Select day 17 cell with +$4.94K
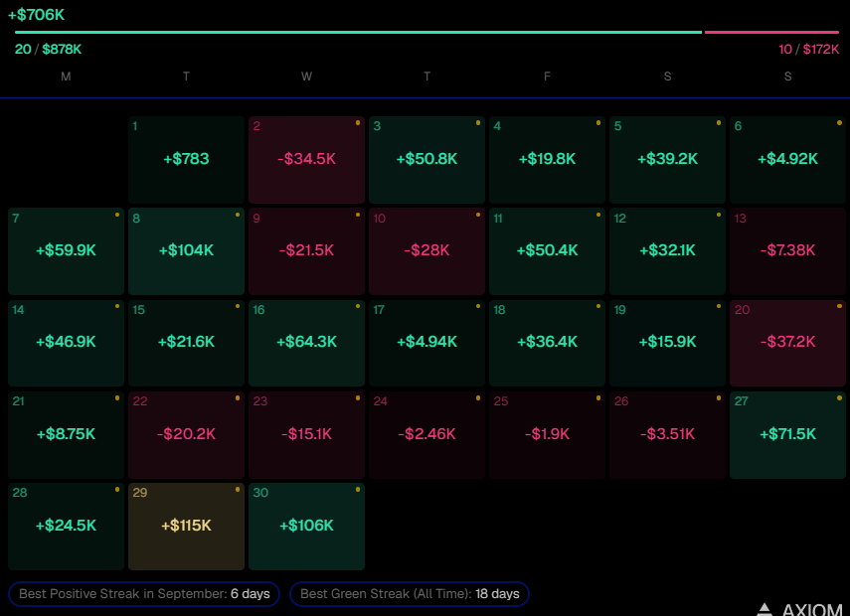The image size is (850, 616). click(427, 343)
